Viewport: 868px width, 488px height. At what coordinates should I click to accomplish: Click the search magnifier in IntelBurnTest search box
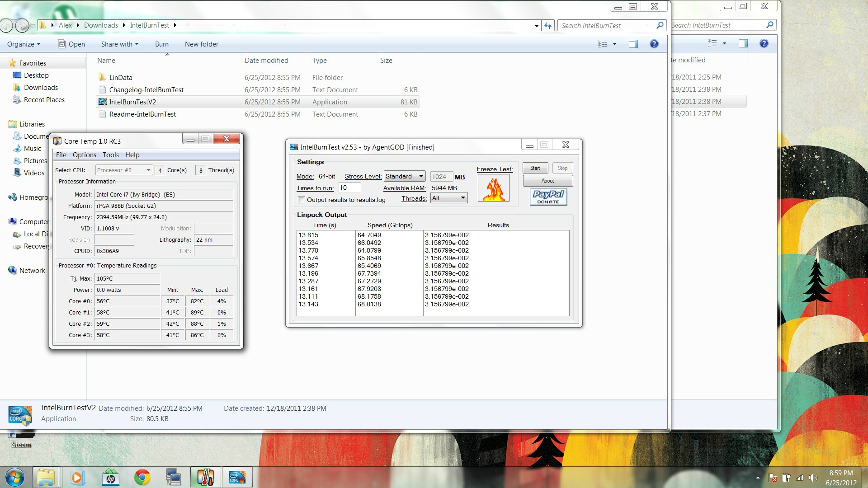(x=660, y=25)
